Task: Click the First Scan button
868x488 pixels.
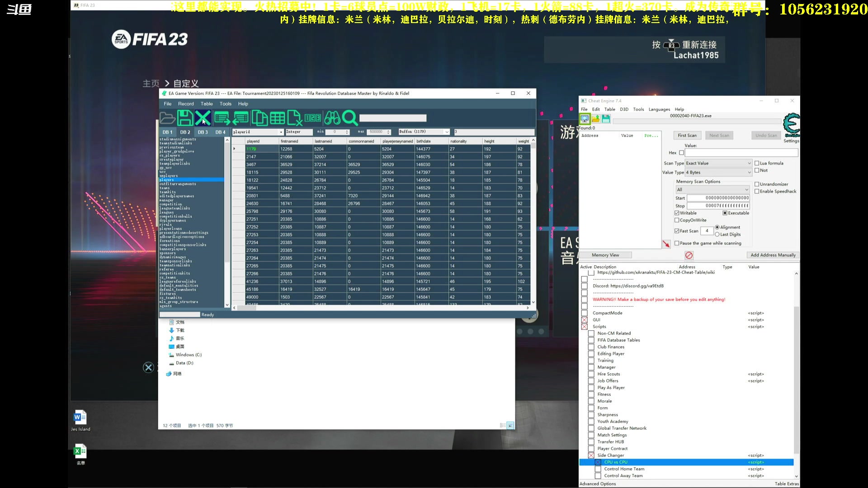Action: (687, 136)
